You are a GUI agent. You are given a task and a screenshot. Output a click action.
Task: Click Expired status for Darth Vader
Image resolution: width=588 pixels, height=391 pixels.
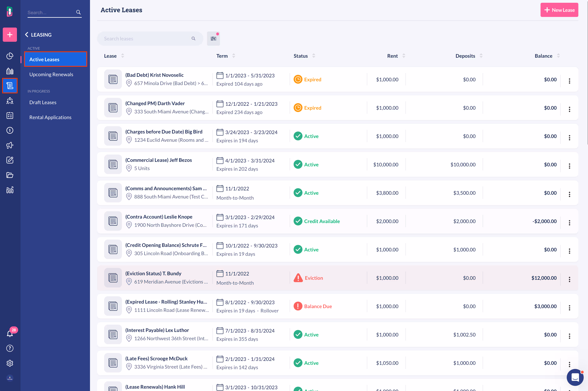click(307, 108)
